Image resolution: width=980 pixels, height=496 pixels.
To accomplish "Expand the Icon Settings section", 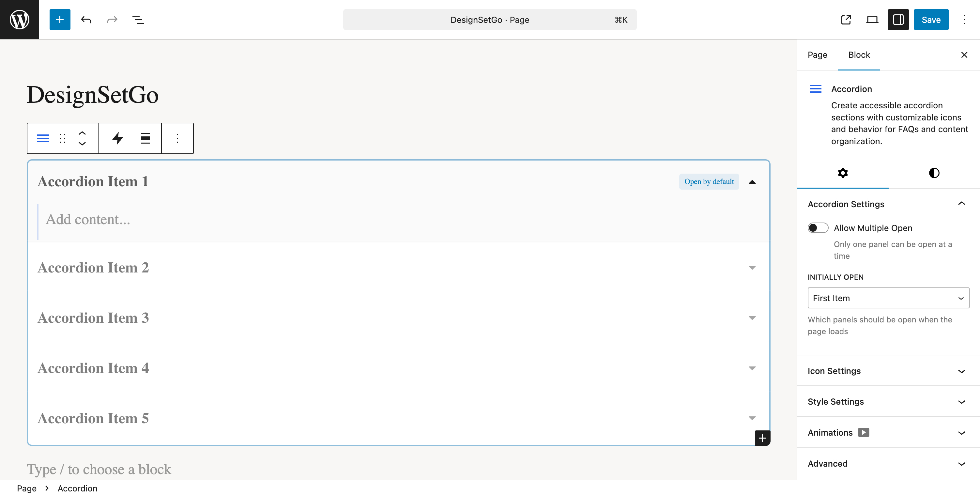I will coord(886,371).
